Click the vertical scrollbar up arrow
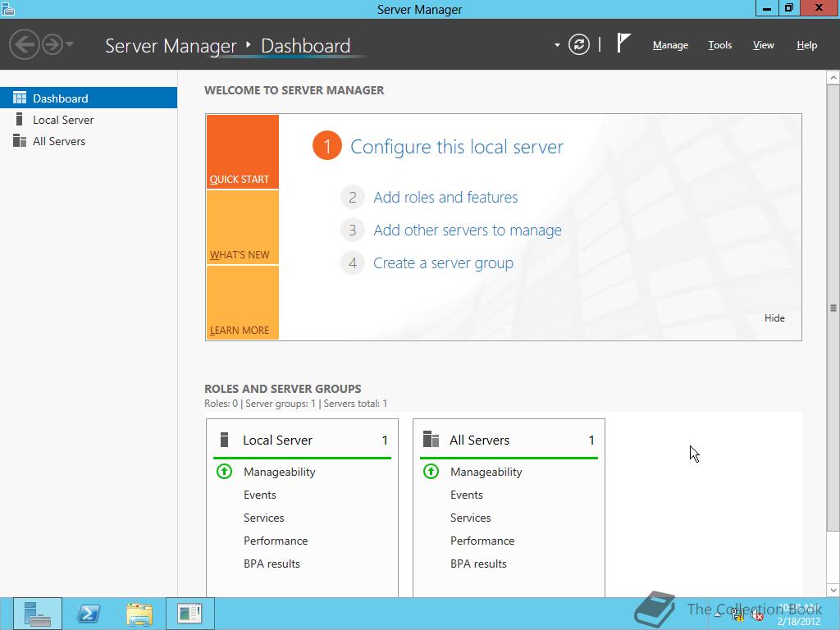840x630 pixels. (x=833, y=78)
